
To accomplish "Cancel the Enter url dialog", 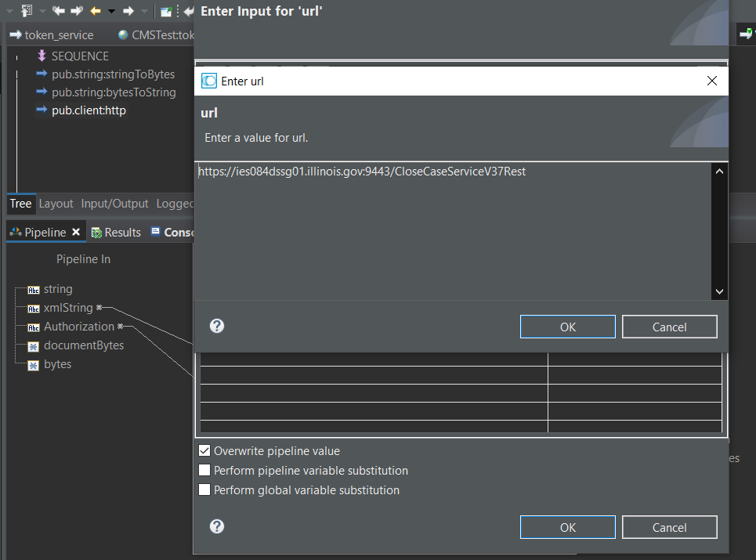I will click(669, 326).
